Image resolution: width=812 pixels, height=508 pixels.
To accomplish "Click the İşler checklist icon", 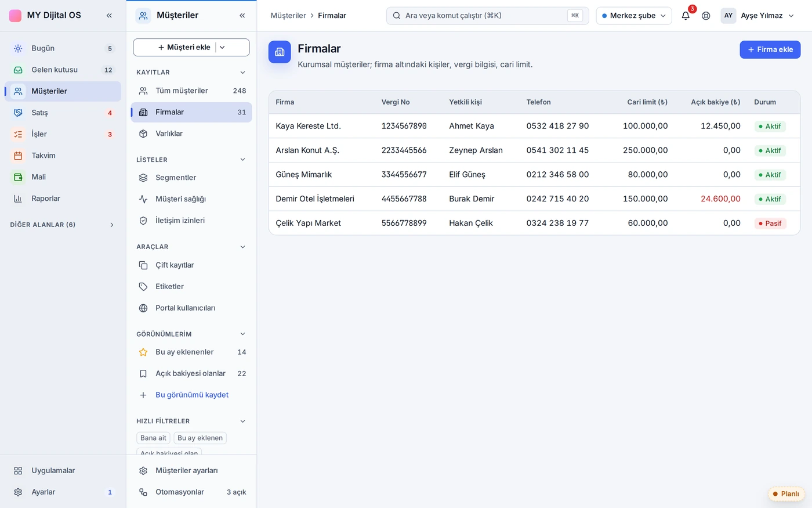I will pyautogui.click(x=18, y=134).
